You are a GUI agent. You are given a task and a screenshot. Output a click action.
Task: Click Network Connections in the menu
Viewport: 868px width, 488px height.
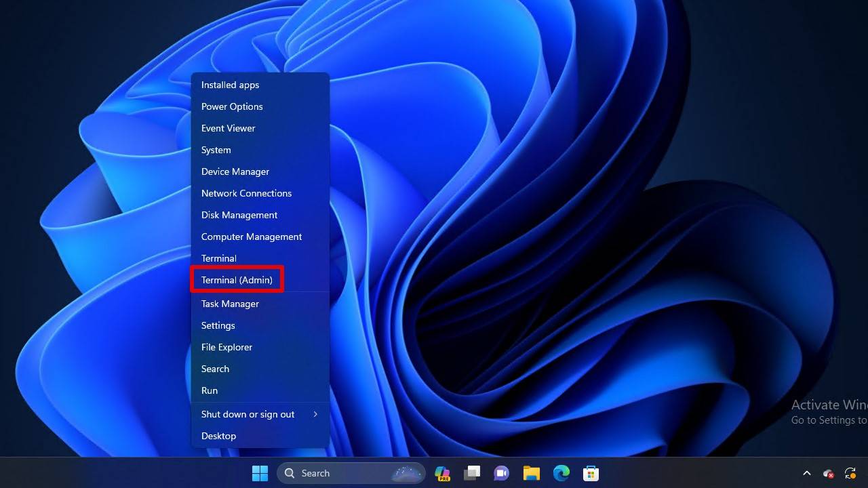(246, 193)
